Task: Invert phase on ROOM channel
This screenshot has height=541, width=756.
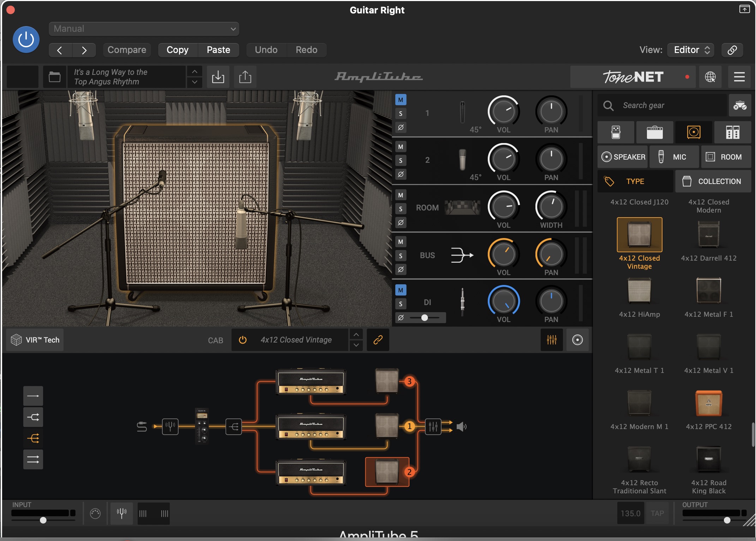Action: 401,222
